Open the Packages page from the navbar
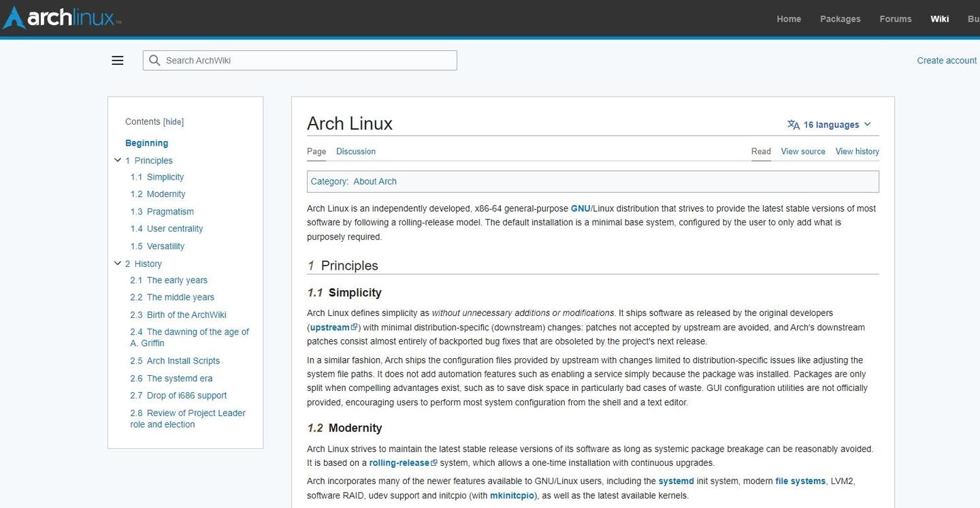Image resolution: width=980 pixels, height=508 pixels. (840, 18)
